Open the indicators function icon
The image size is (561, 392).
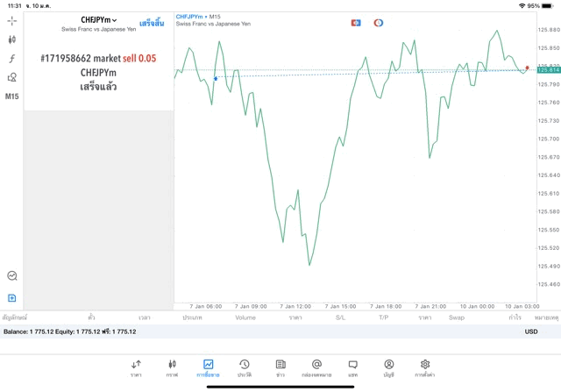(x=12, y=58)
